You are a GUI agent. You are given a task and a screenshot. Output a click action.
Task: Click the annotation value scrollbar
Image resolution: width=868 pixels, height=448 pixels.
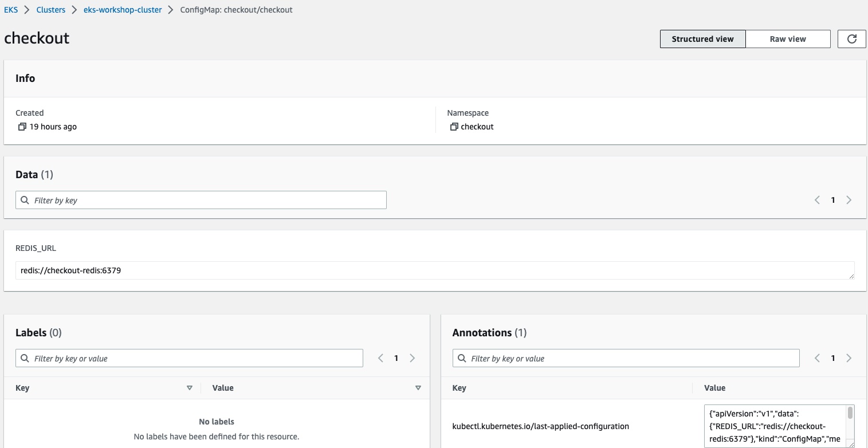coord(850,414)
